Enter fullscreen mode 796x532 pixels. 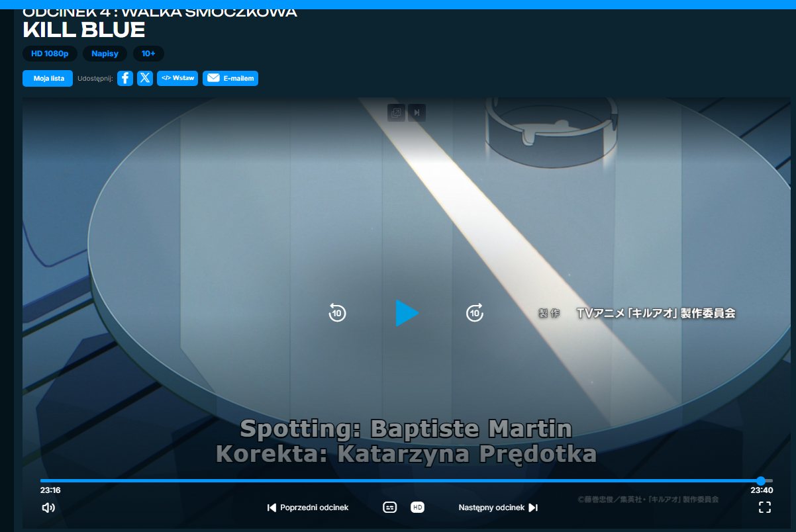coord(765,508)
